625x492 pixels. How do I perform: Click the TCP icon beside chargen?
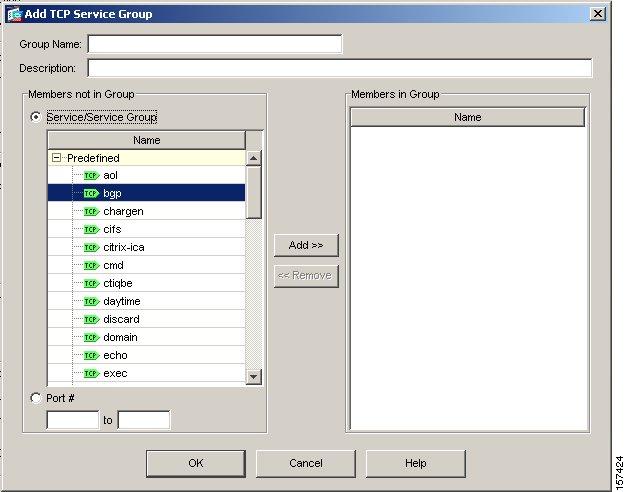[92, 212]
